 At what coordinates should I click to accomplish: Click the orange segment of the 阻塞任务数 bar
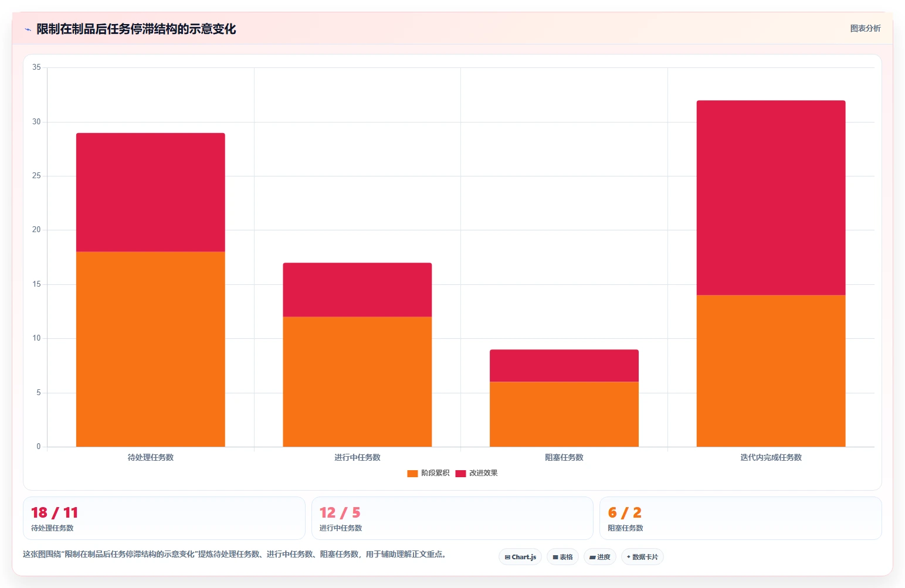coord(564,414)
